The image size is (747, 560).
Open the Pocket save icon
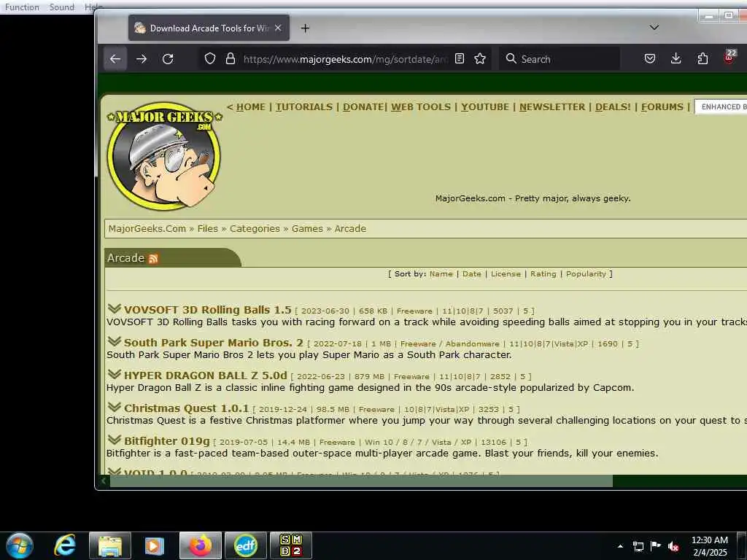coord(650,58)
